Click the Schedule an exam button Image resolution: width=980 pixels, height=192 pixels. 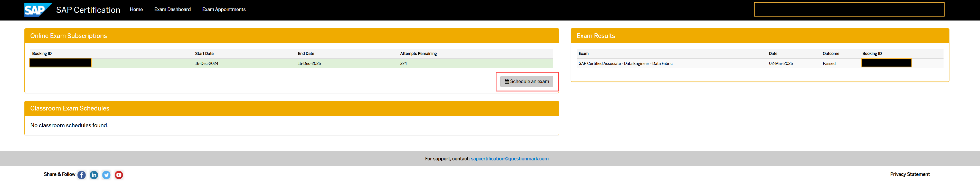(x=526, y=82)
